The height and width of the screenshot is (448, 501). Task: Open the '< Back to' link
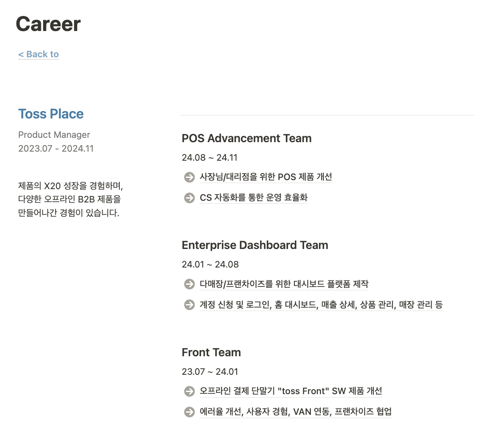pyautogui.click(x=38, y=54)
